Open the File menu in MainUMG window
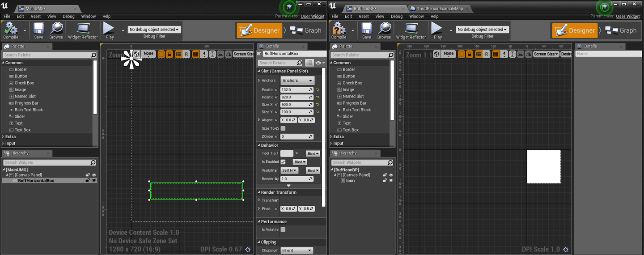 (x=7, y=16)
